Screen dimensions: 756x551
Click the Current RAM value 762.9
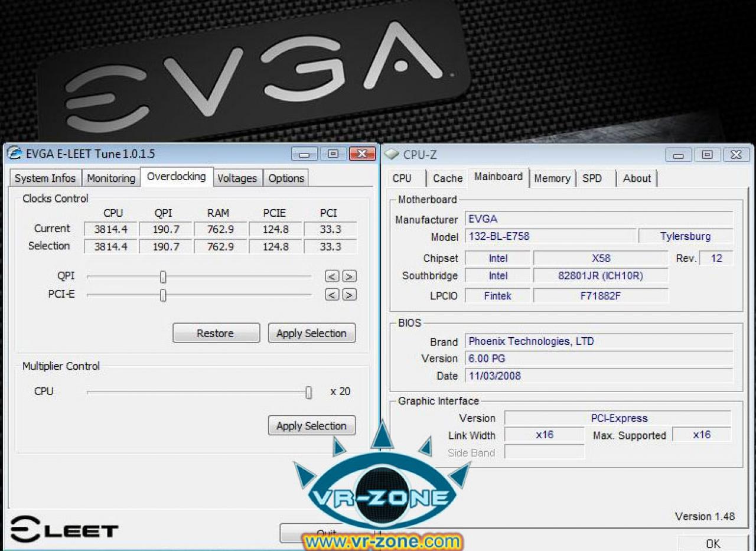pos(220,229)
